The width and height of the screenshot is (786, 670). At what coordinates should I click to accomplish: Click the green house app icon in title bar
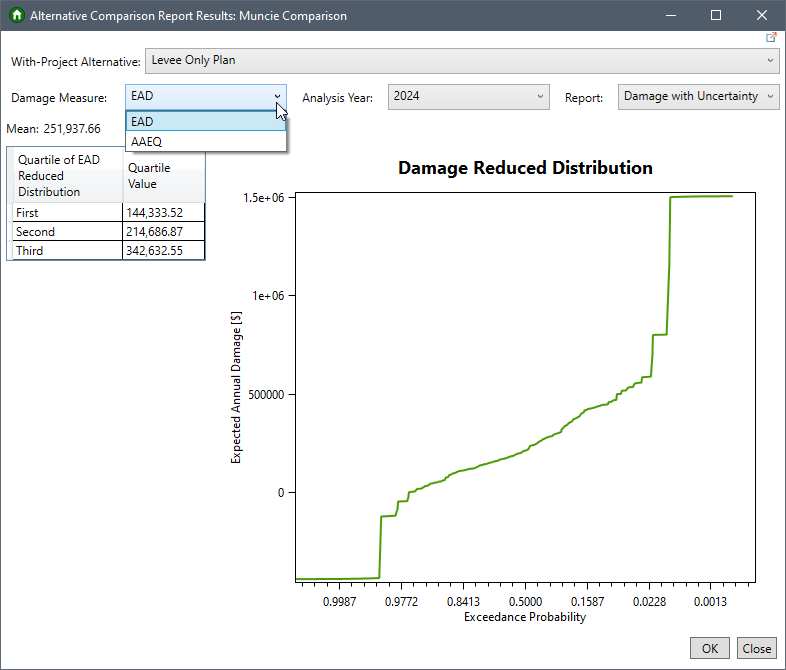point(16,16)
